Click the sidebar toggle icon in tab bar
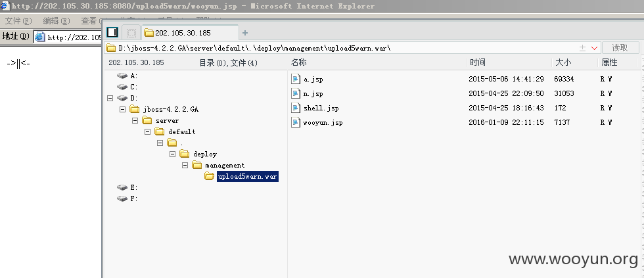This screenshot has width=644, height=278. point(112,32)
